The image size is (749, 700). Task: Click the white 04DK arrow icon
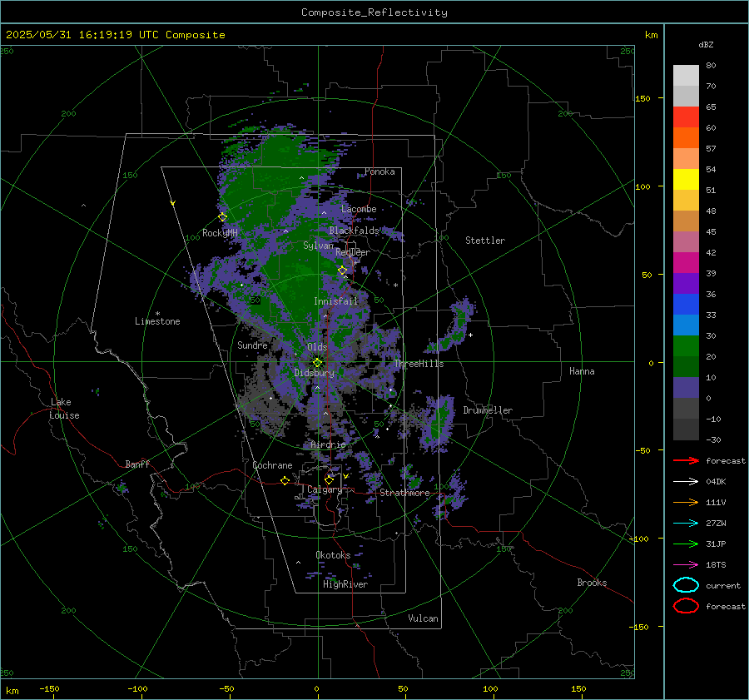[686, 481]
